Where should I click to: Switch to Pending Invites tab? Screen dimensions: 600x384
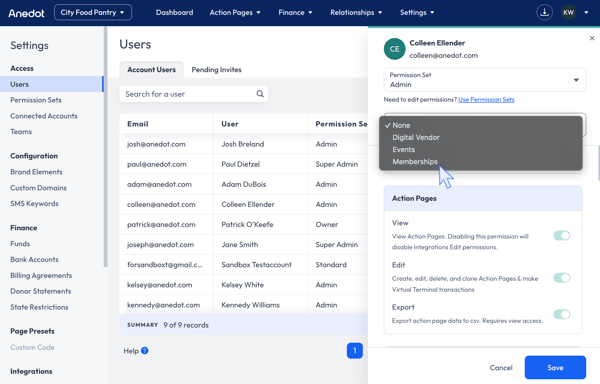(x=217, y=70)
